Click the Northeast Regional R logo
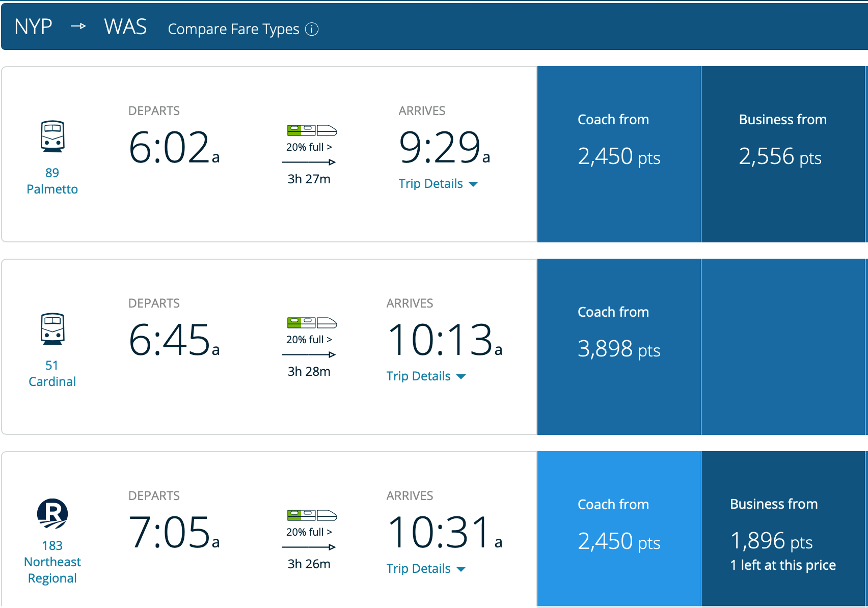This screenshot has width=868, height=608. point(52,514)
